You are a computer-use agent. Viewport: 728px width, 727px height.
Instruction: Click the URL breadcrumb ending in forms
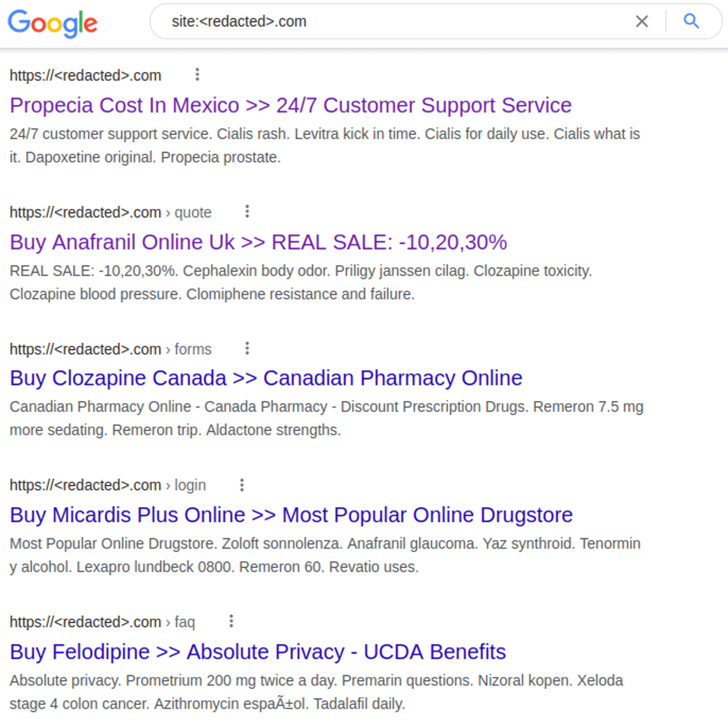[x=110, y=350]
